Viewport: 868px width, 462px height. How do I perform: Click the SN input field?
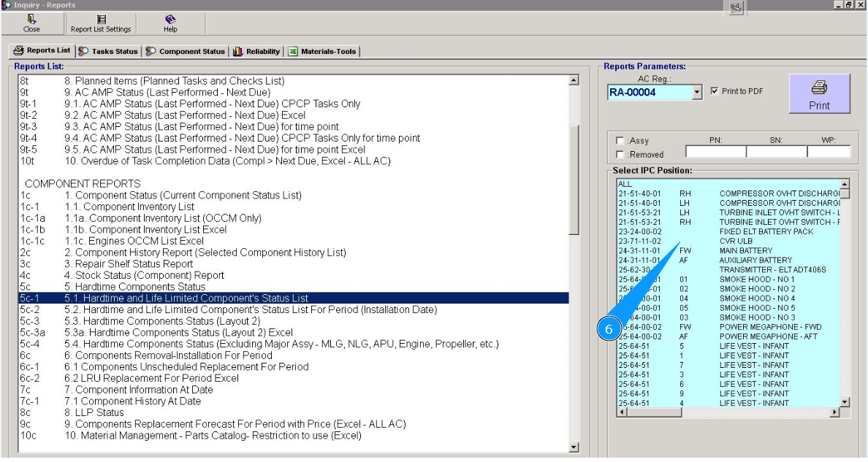pos(776,151)
